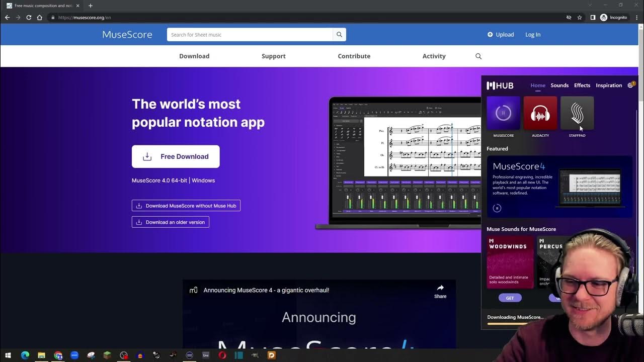Switch to Home tab in Muse Hub

click(538, 85)
